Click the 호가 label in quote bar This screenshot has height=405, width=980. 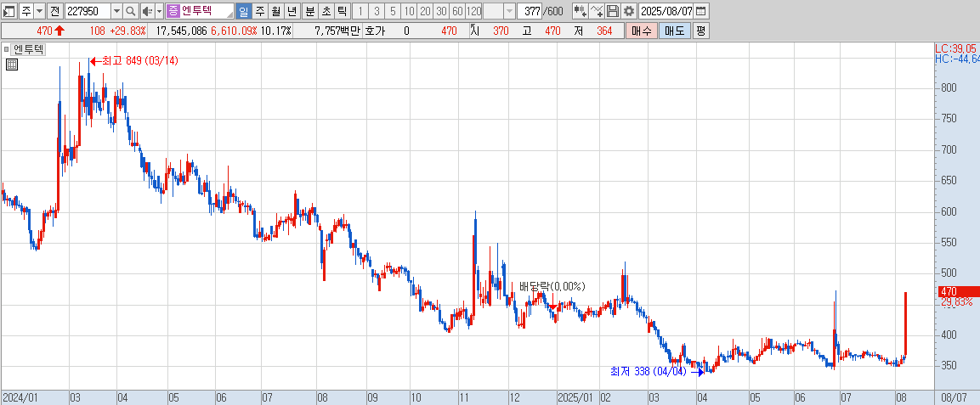click(374, 31)
